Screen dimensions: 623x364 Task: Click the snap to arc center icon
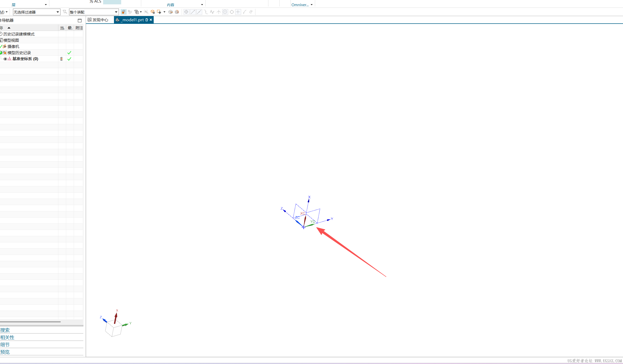pyautogui.click(x=225, y=12)
